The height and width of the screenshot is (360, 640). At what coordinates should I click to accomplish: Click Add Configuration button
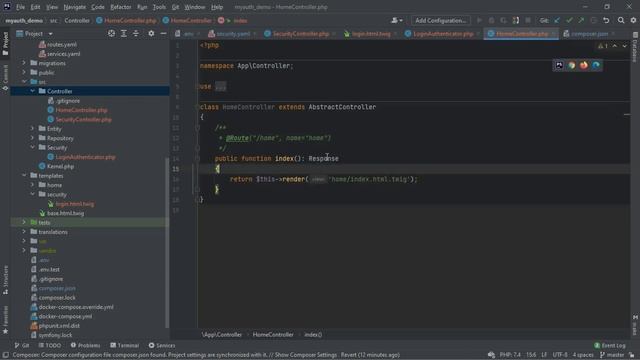tap(440, 20)
